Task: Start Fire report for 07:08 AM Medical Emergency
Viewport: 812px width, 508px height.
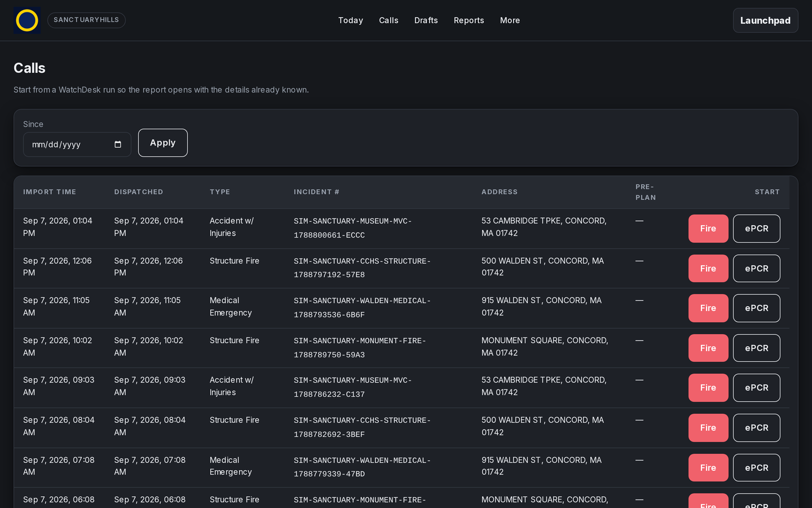Action: click(708, 468)
